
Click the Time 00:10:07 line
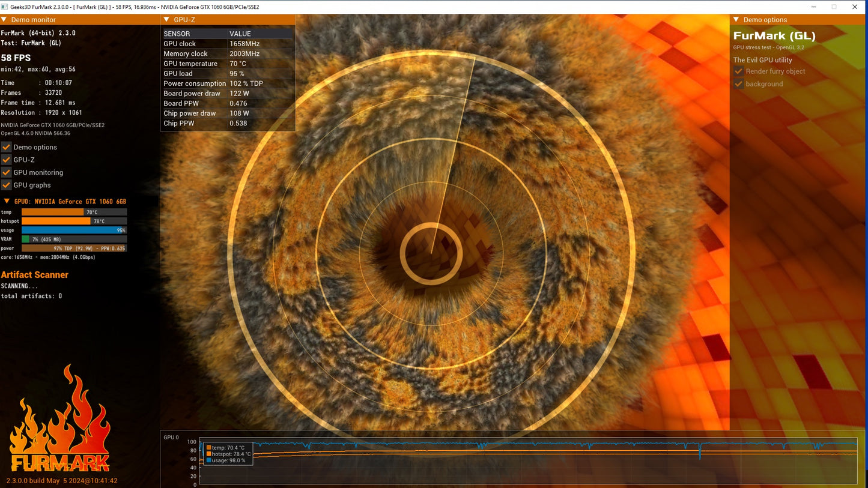click(x=37, y=83)
